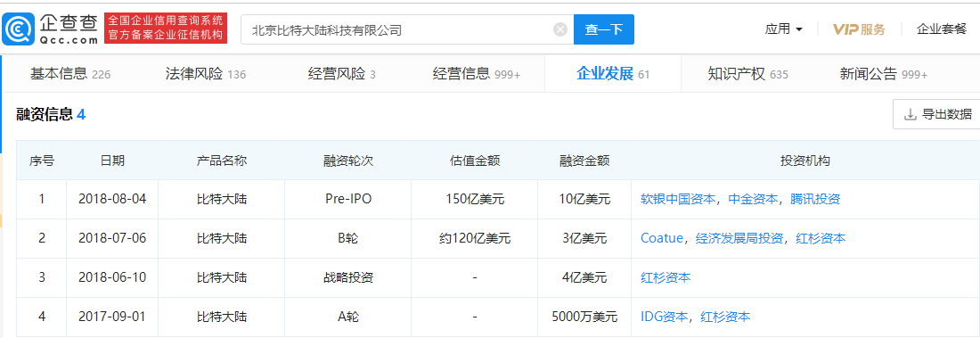The height and width of the screenshot is (338, 980).
Task: Select the Pre-IPO round cell
Action: [348, 199]
